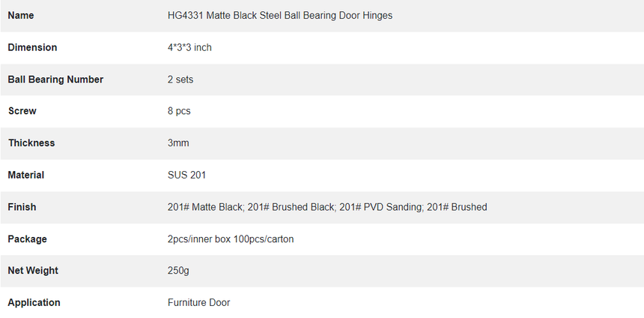Select the 8 pcs screw value
This screenshot has height=318, width=644.
tap(179, 111)
